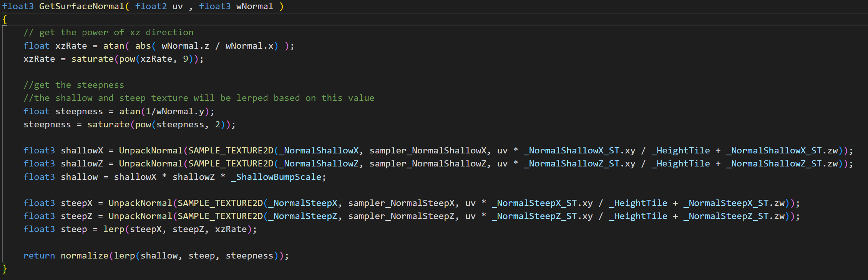This screenshot has height=280, width=868.
Task: Click the comment 'get the power of xz direction'
Action: coord(108,33)
